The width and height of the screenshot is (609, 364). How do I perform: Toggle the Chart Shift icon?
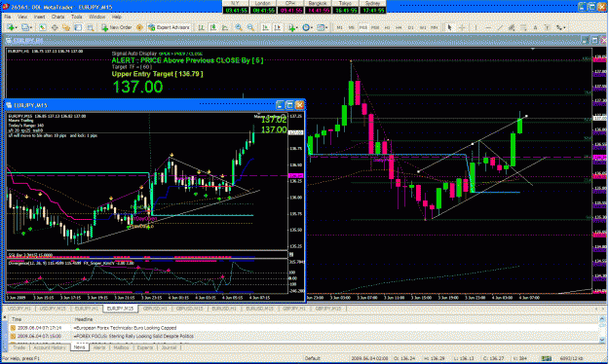[278, 27]
